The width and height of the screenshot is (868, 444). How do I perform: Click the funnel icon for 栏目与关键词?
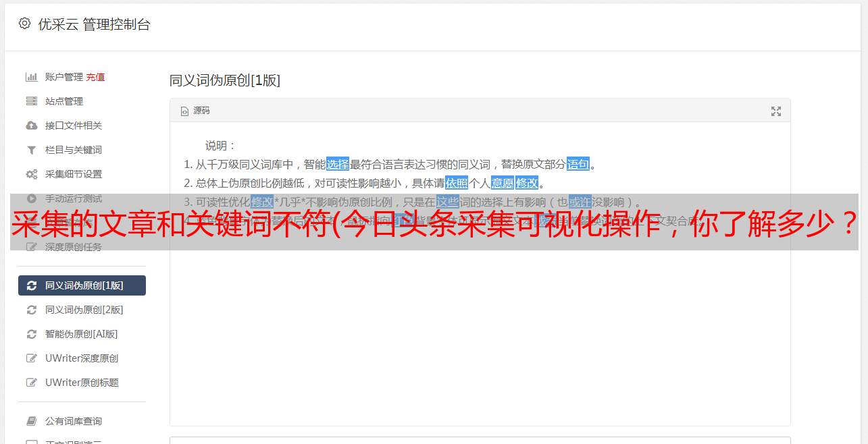tap(31, 150)
